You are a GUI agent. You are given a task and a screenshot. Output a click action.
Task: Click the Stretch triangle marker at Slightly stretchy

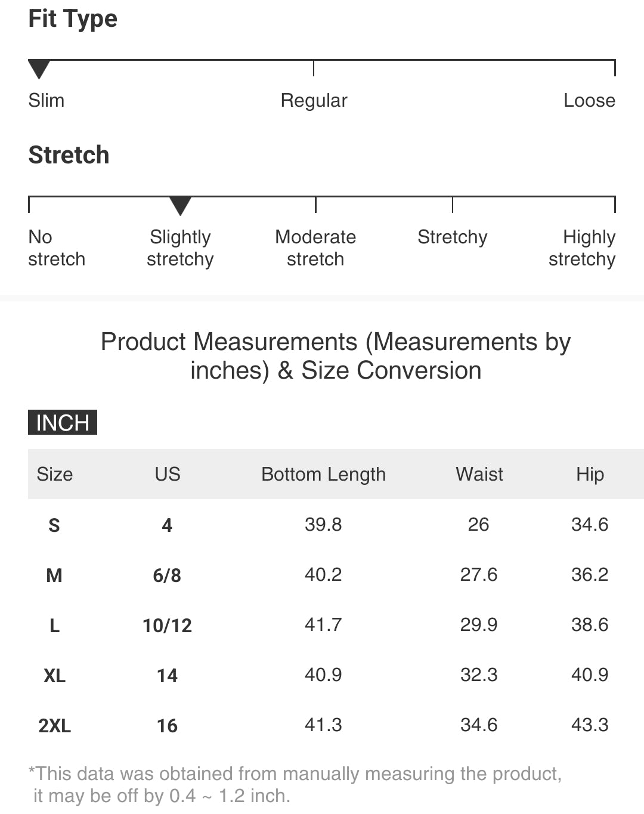180,206
